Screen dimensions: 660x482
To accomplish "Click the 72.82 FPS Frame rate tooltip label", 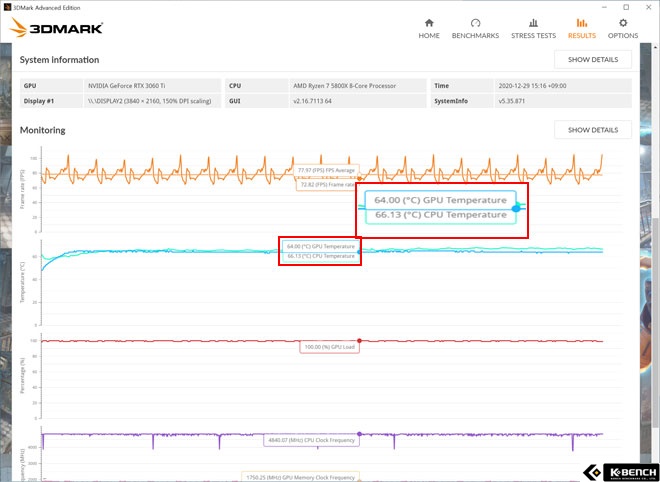I will [326, 185].
